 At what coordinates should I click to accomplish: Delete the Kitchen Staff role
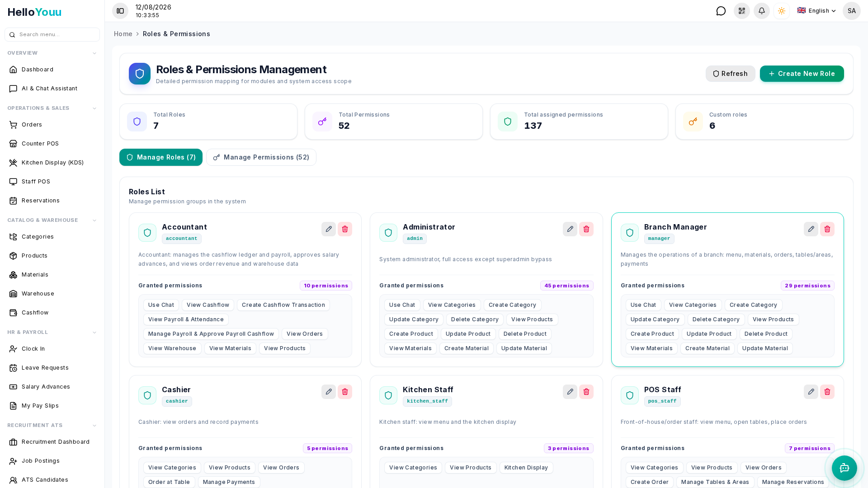[x=586, y=392]
